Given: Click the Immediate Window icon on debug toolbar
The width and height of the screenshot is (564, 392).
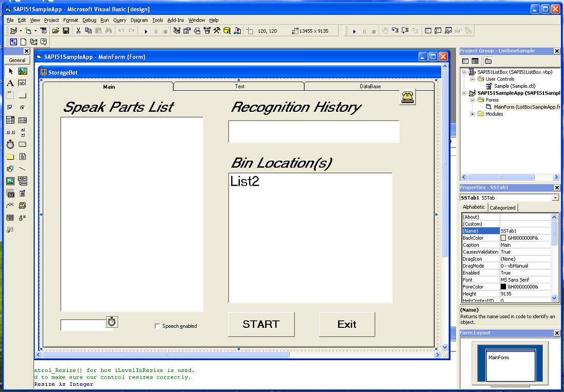Looking at the screenshot, I should (438, 31).
